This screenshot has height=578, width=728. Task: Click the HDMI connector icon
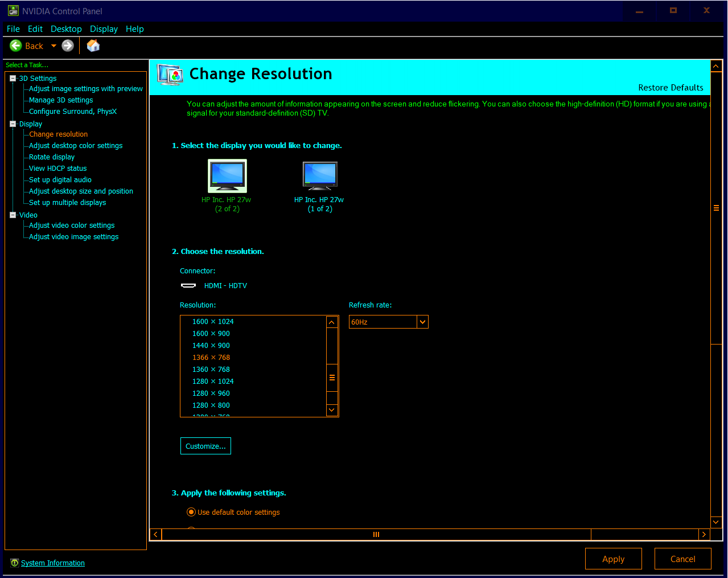pyautogui.click(x=188, y=285)
